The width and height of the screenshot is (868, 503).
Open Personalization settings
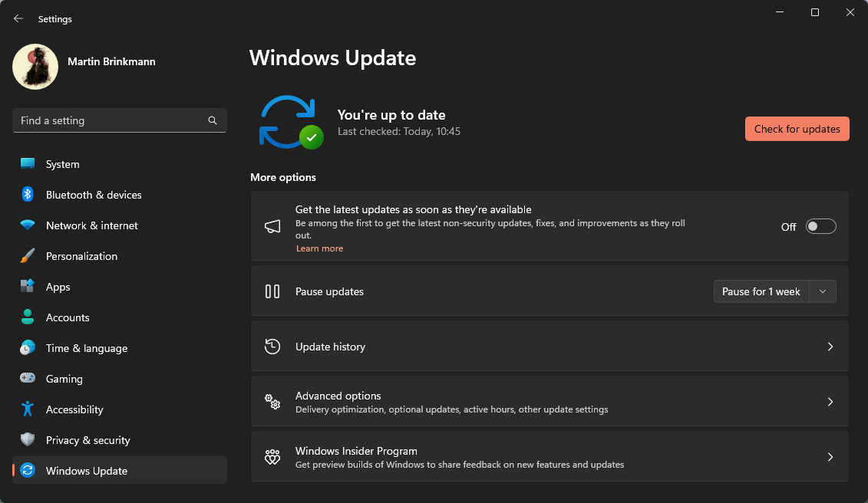coord(120,256)
